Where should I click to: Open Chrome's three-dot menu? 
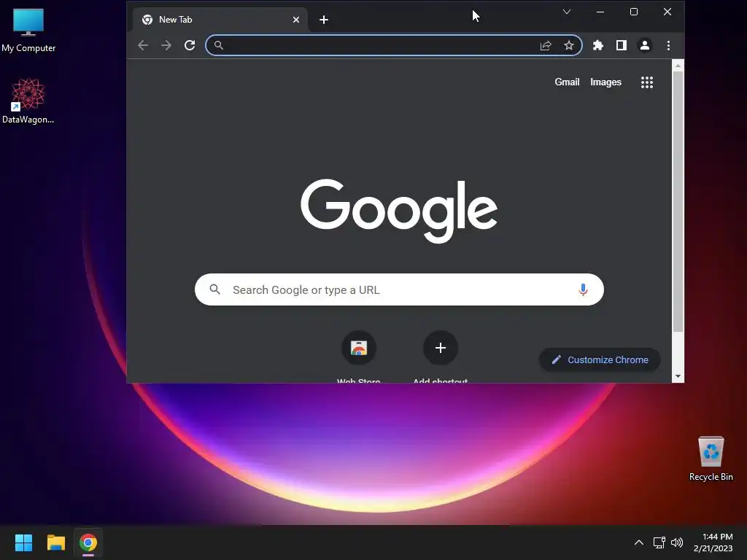(x=668, y=45)
